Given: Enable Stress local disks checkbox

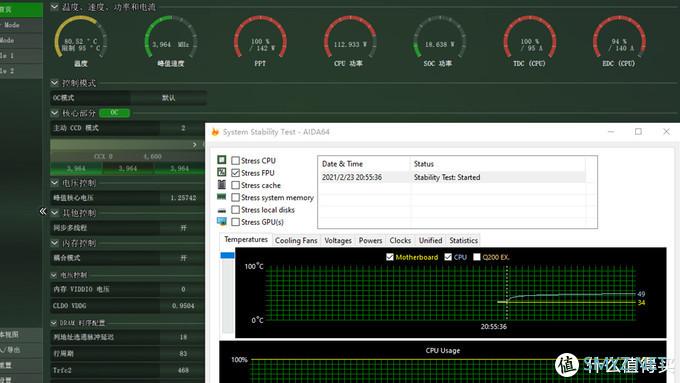Looking at the screenshot, I should pyautogui.click(x=235, y=210).
